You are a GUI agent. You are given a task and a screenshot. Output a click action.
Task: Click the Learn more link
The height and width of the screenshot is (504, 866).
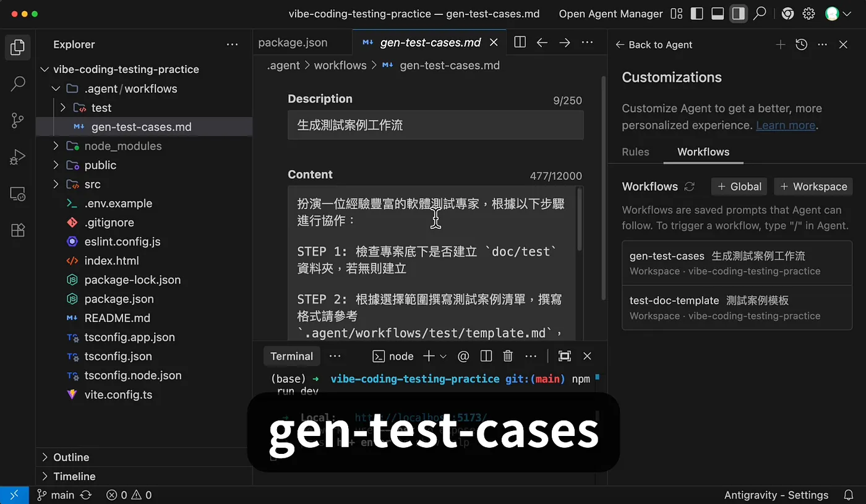coord(786,125)
